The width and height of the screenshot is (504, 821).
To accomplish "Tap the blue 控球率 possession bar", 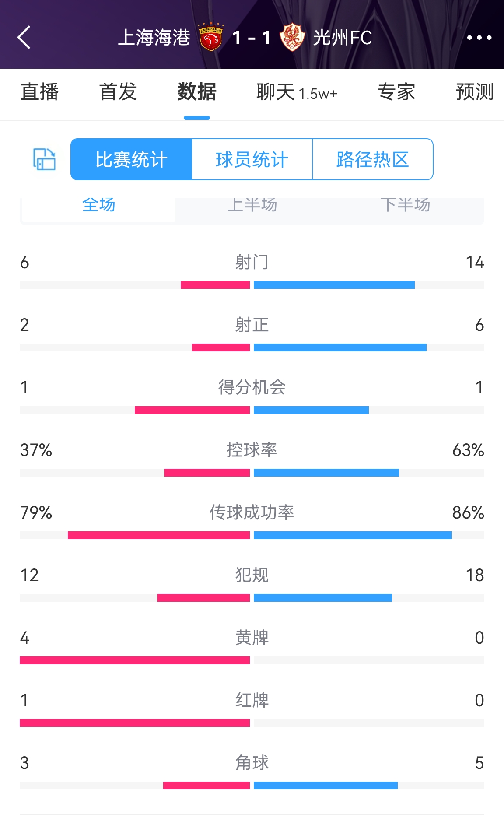I will [326, 473].
